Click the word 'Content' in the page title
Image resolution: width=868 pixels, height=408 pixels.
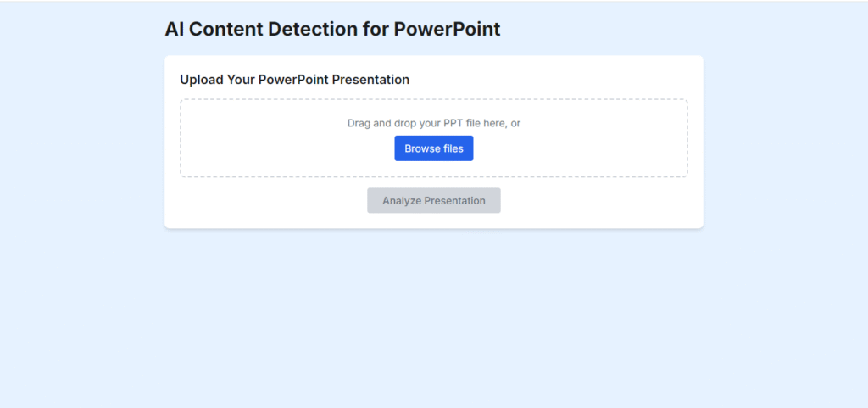(x=226, y=30)
